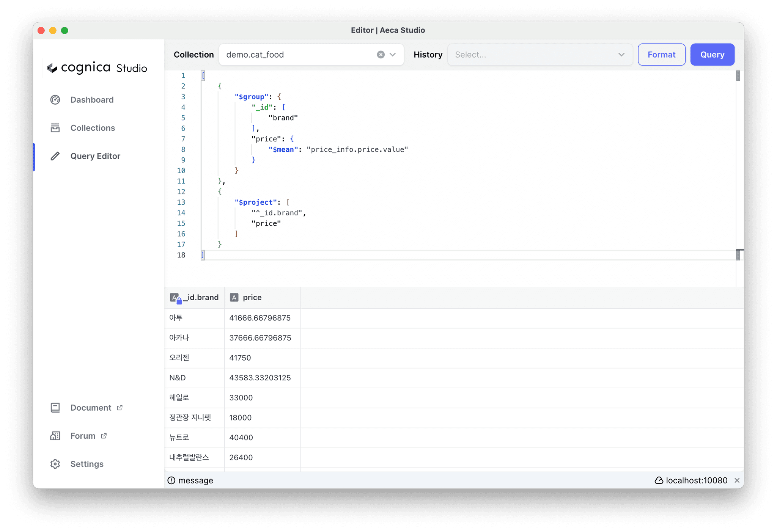Click the Dashboard gauge icon
This screenshot has width=777, height=532.
[x=55, y=100]
